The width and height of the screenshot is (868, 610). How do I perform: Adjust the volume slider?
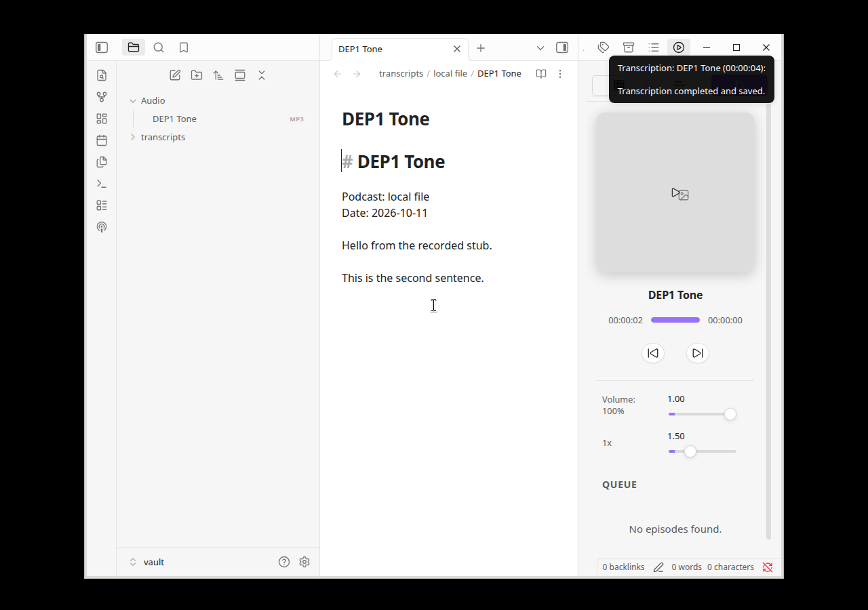703,414
